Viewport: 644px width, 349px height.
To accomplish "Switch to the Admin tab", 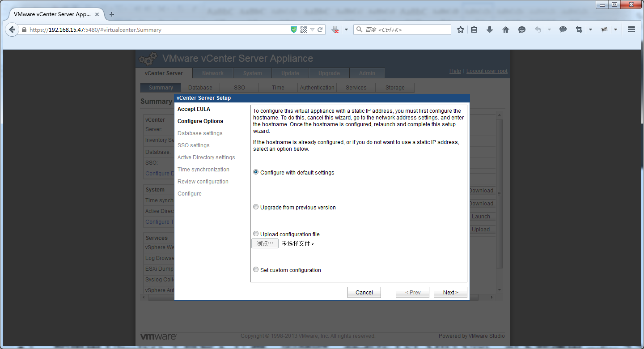I will (367, 73).
